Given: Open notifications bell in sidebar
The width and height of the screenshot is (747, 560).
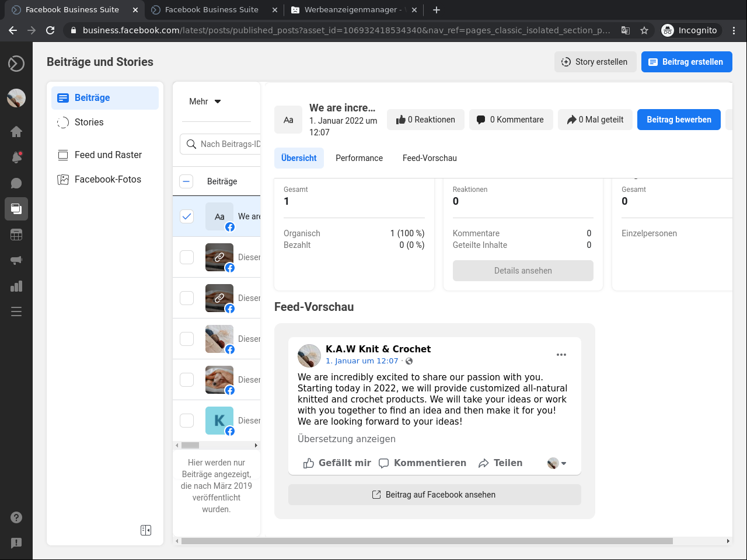Looking at the screenshot, I should click(x=16, y=157).
